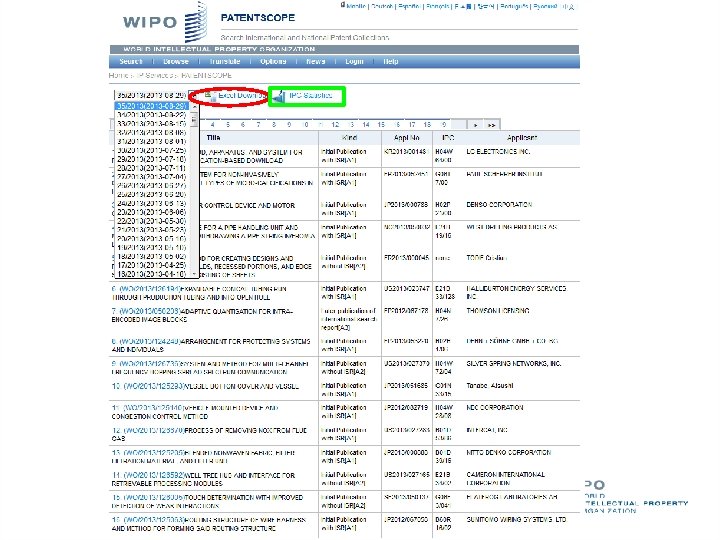Go to next results page arrow
The width and height of the screenshot is (720, 540).
click(x=475, y=125)
